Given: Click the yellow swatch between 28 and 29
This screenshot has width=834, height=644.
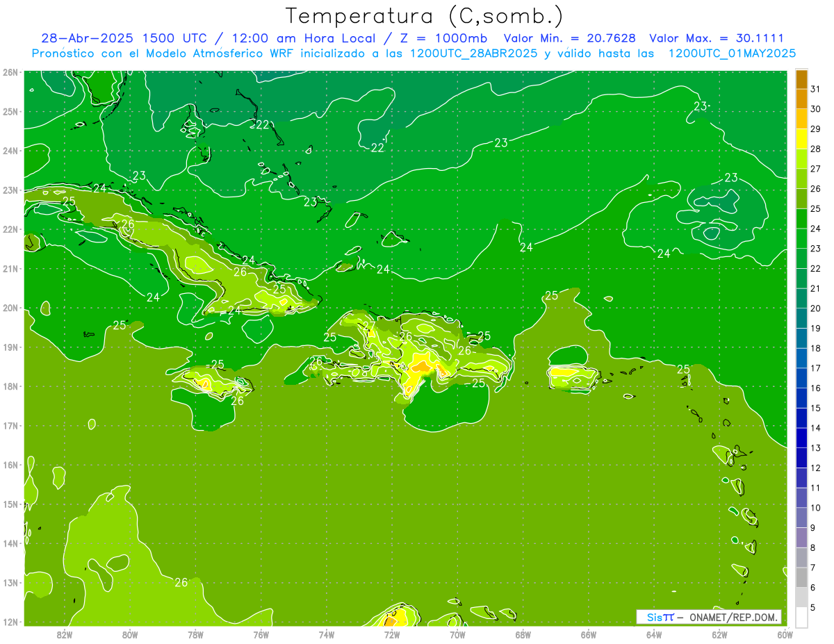Looking at the screenshot, I should pos(801,139).
